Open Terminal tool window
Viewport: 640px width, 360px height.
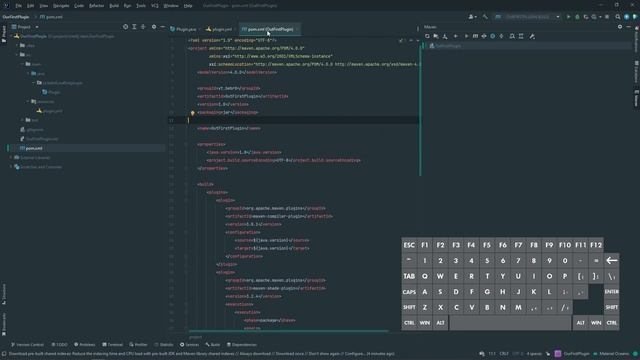[112, 345]
